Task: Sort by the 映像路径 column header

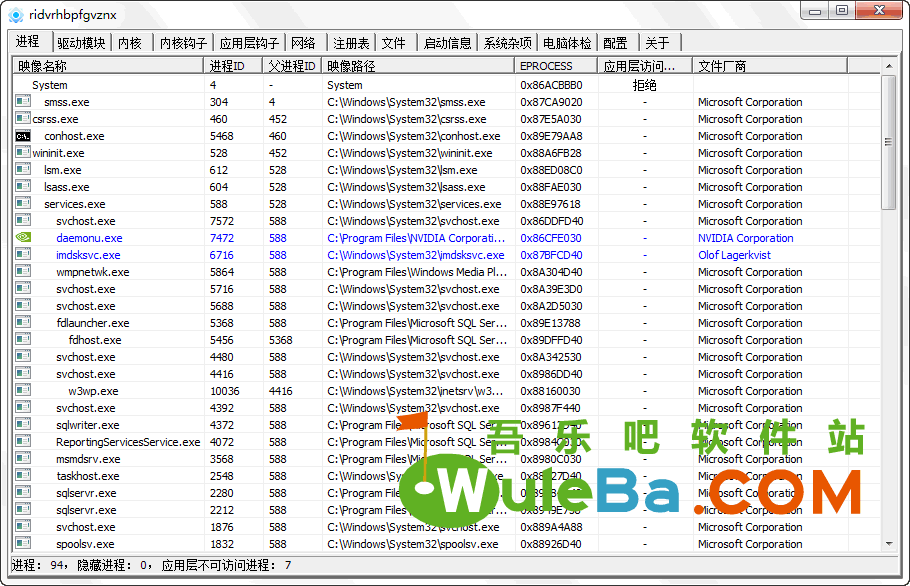Action: 418,66
